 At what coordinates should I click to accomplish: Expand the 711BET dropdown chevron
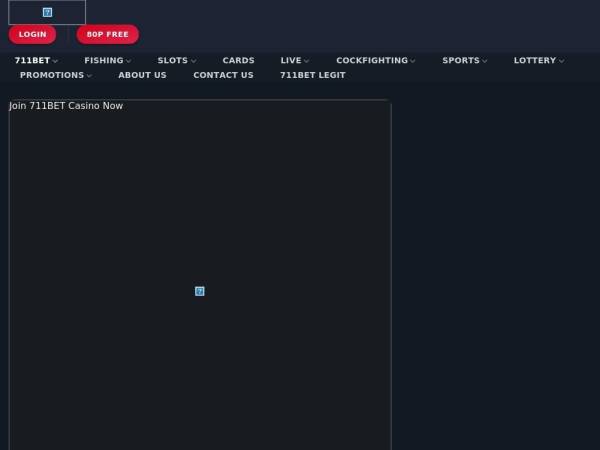(x=55, y=61)
